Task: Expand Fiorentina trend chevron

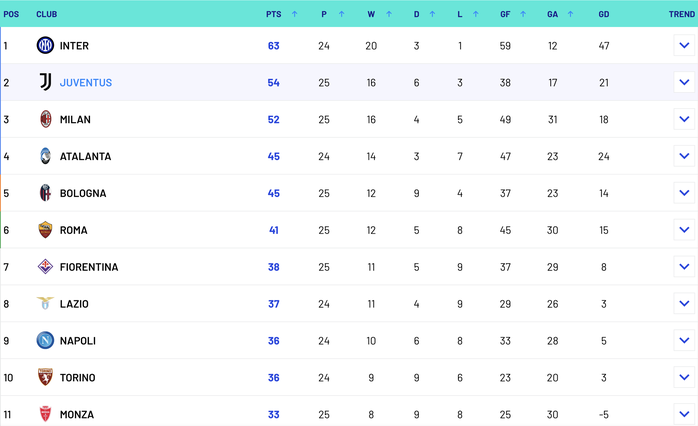Action: (684, 267)
